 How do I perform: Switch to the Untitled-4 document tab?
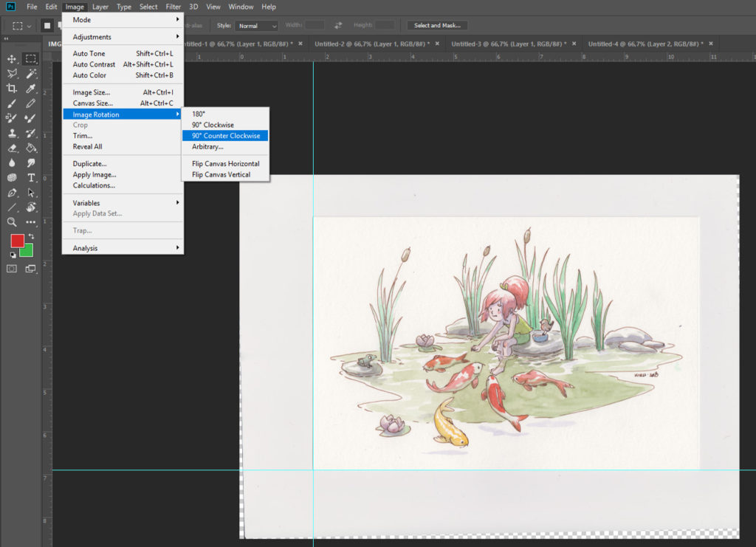tap(645, 44)
